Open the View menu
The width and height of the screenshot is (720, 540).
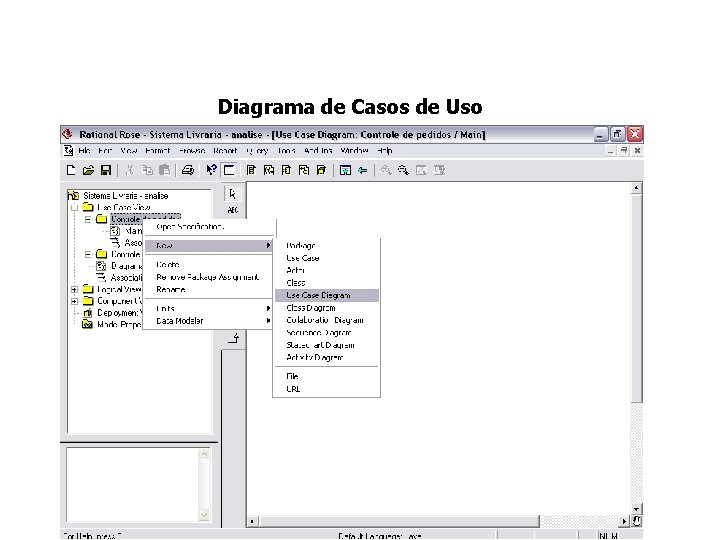pos(129,151)
